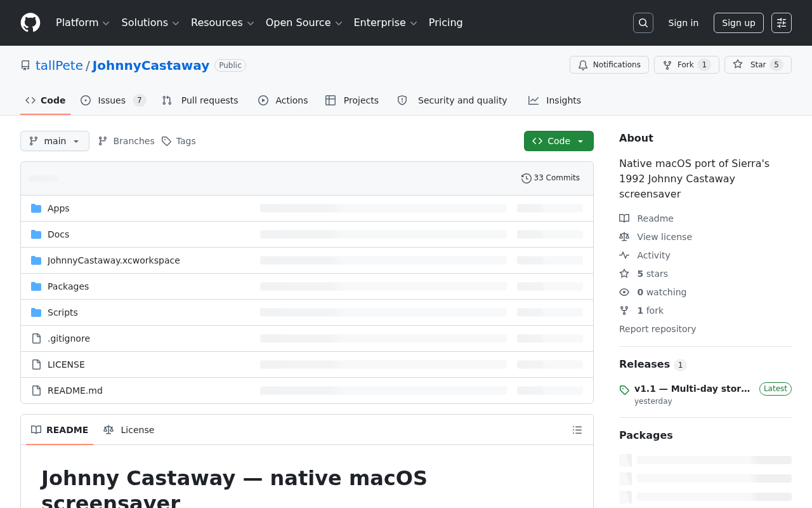Open the Security and quality tab

452,100
